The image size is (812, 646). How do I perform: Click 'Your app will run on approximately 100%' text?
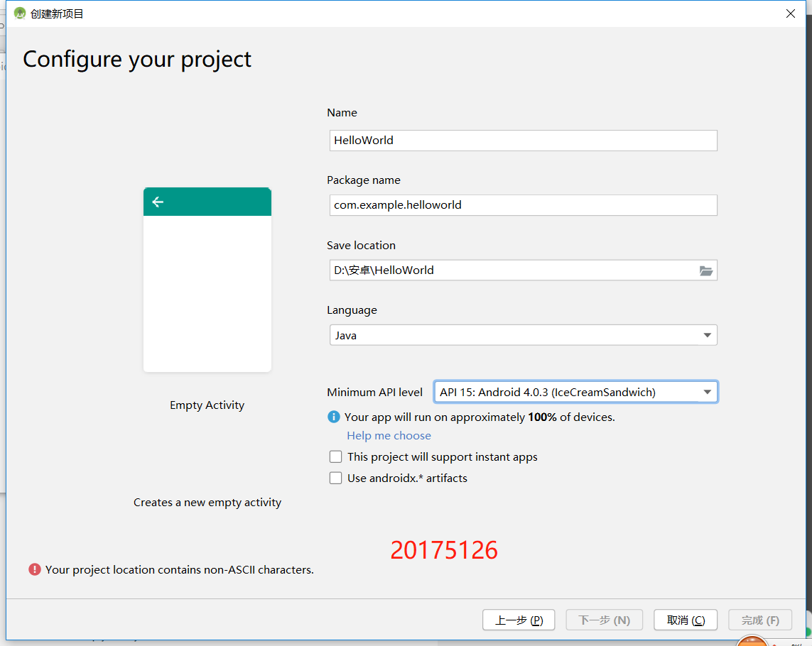coord(480,417)
